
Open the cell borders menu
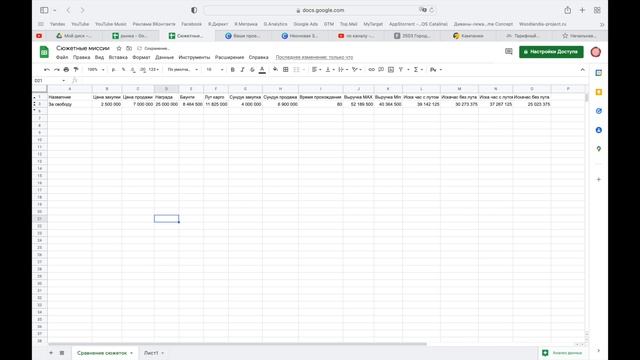(x=286, y=70)
